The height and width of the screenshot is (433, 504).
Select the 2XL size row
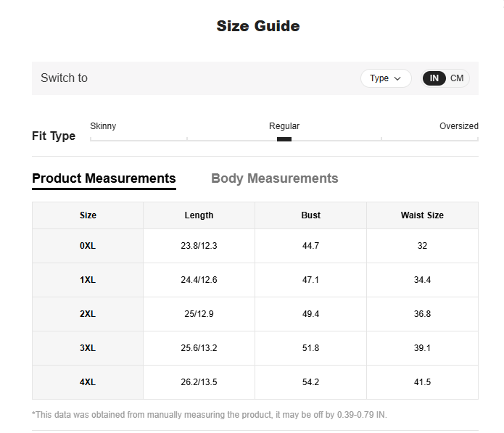(x=255, y=314)
